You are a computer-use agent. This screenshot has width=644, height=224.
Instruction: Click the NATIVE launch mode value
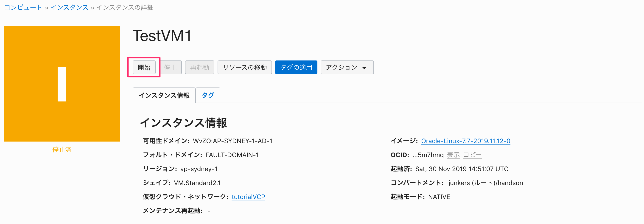pos(439,197)
